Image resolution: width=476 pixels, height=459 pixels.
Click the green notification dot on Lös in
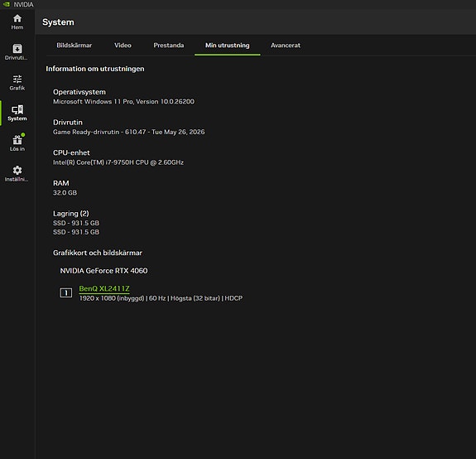(x=23, y=134)
